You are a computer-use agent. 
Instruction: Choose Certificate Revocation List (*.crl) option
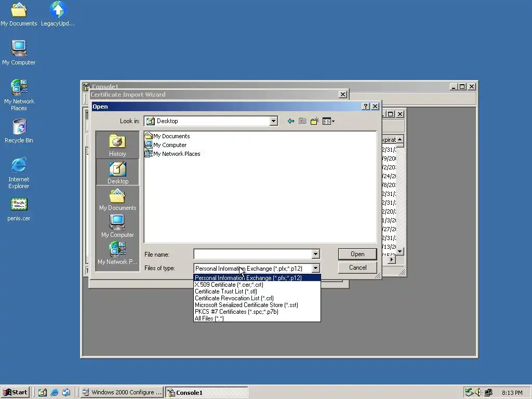257,298
